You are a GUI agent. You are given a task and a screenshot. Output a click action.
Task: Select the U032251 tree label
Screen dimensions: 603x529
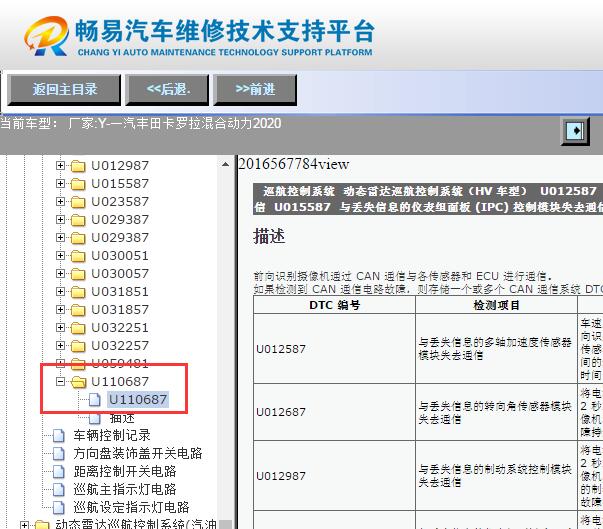click(x=120, y=328)
